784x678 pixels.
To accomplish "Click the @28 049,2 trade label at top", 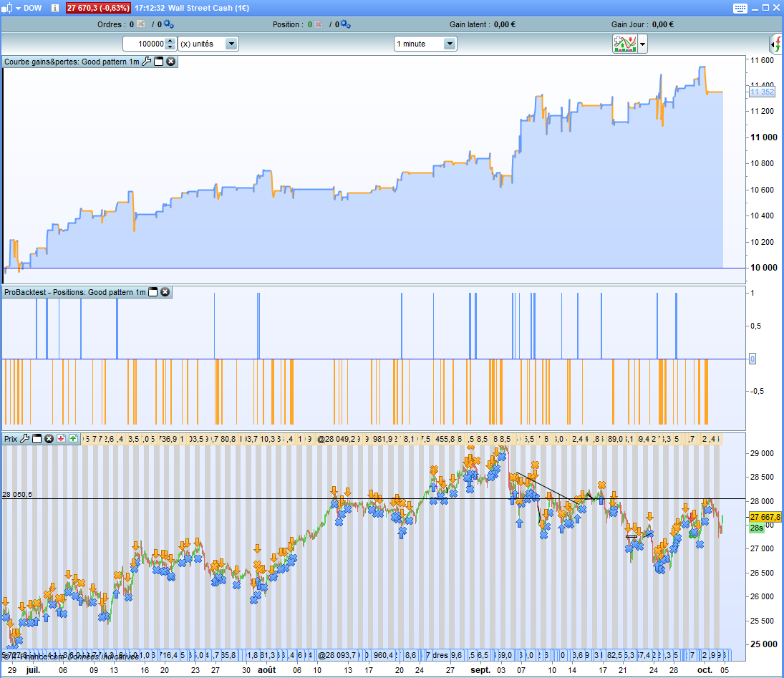I will click(x=339, y=439).
